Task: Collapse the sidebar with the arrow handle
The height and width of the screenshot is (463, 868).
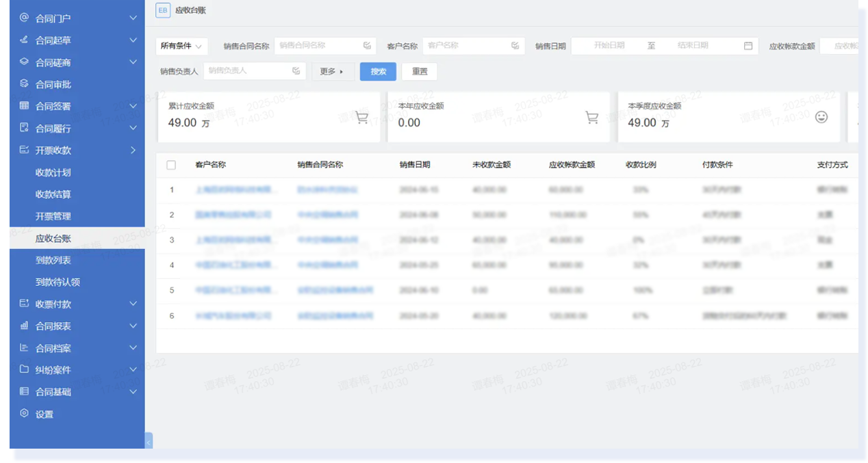Action: (149, 441)
